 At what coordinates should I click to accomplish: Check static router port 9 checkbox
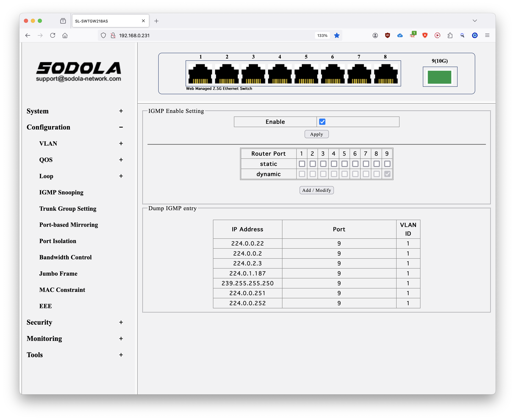point(387,164)
